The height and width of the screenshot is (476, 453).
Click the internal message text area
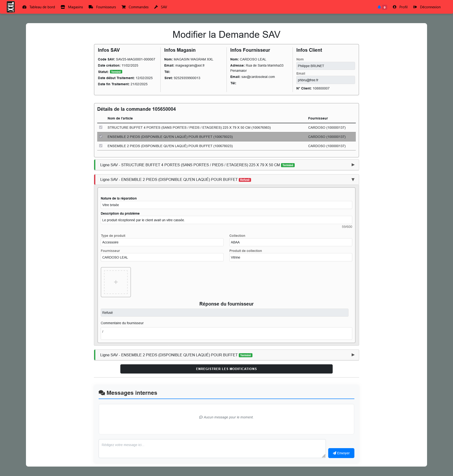click(212, 448)
